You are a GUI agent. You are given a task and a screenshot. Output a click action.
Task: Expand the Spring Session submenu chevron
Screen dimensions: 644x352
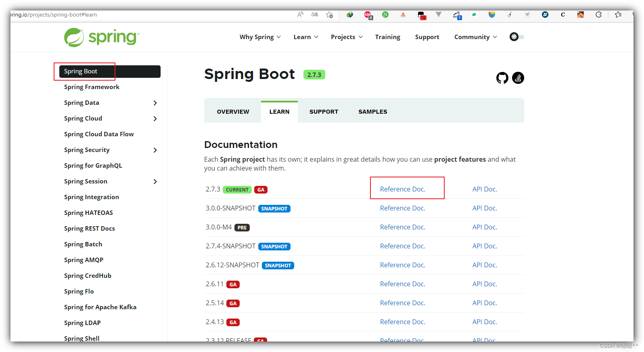click(155, 181)
